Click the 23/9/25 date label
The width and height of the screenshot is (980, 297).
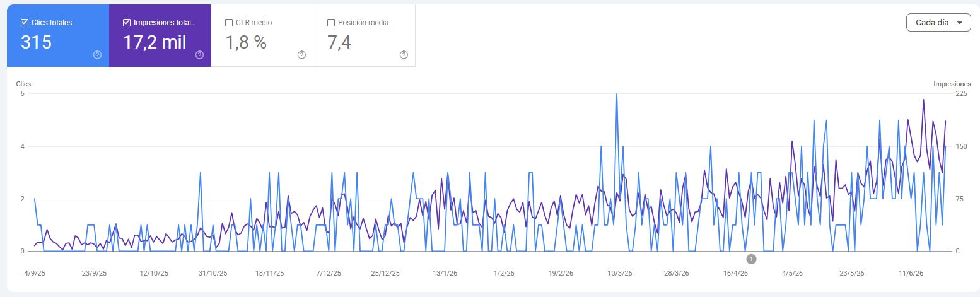click(94, 273)
